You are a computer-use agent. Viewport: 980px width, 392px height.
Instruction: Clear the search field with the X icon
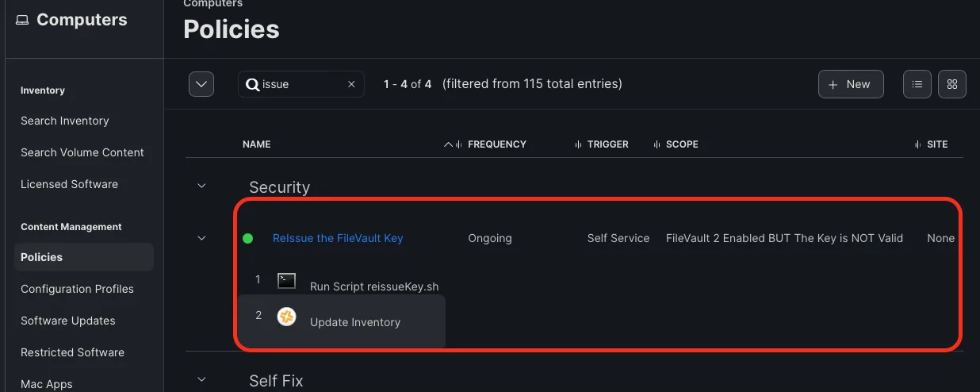351,84
